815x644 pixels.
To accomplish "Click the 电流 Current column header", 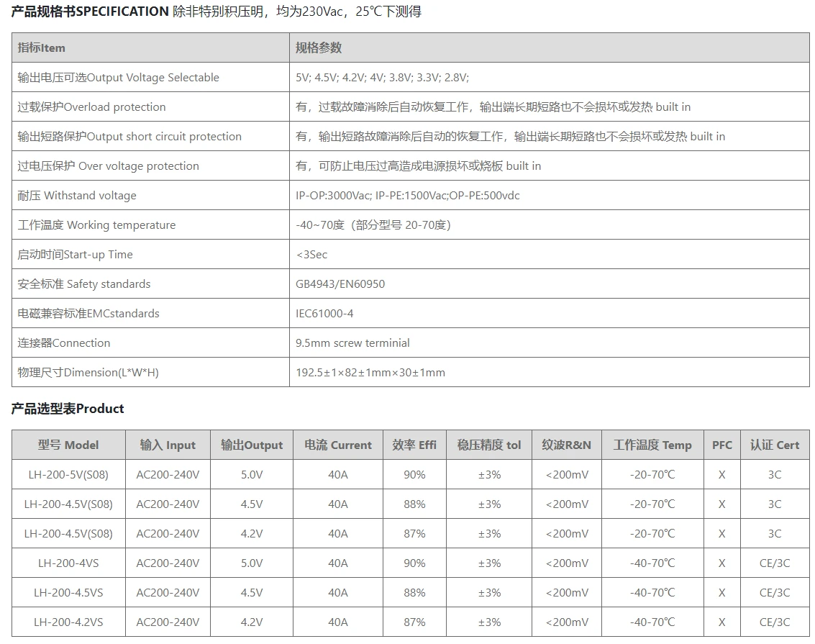I will (x=337, y=445).
